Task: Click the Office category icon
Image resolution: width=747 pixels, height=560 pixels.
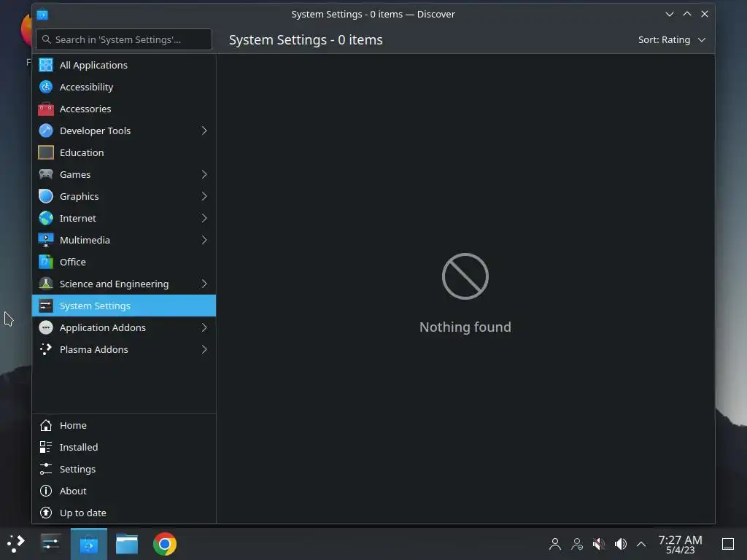Action: [46, 262]
